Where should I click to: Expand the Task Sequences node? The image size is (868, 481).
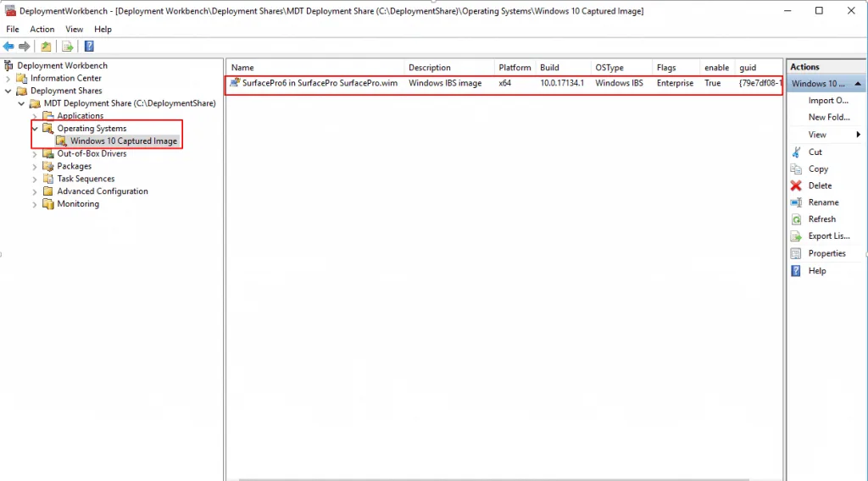tap(34, 180)
